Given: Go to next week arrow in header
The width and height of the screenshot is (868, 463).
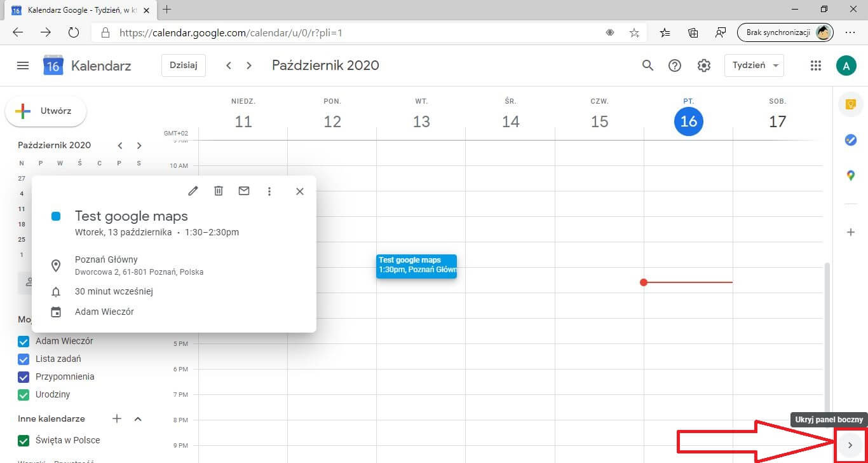Looking at the screenshot, I should coord(249,66).
